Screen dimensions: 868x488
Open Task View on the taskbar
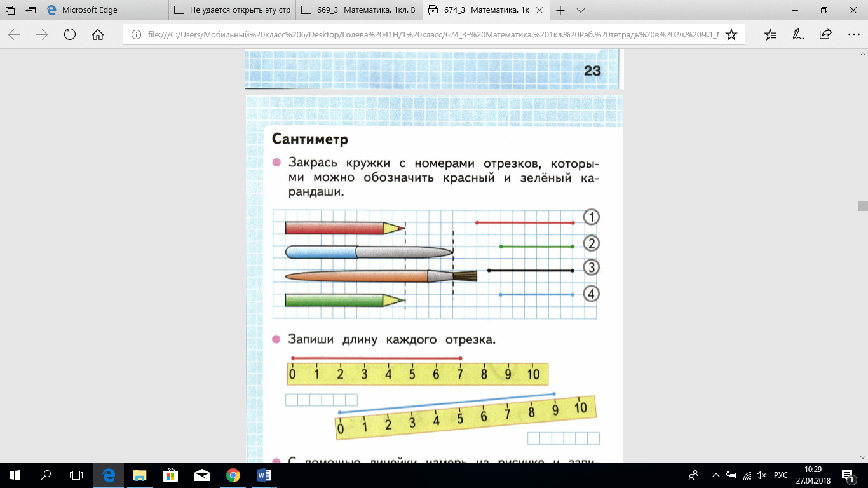(76, 475)
